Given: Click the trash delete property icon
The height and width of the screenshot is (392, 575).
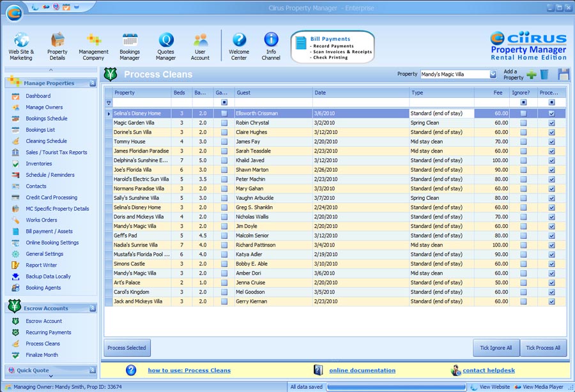Looking at the screenshot, I should click(x=544, y=74).
